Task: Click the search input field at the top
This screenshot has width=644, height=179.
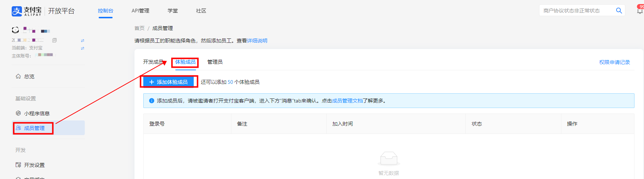Action: [577, 11]
